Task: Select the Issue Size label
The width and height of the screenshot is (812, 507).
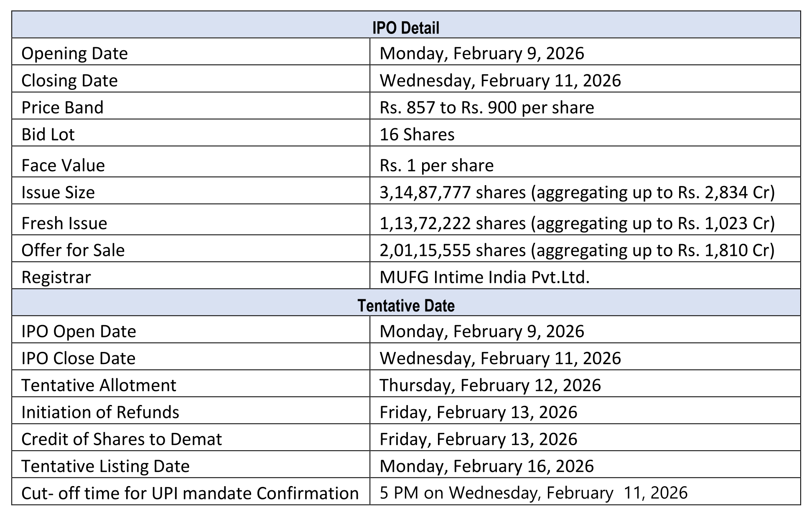Action: (x=58, y=192)
